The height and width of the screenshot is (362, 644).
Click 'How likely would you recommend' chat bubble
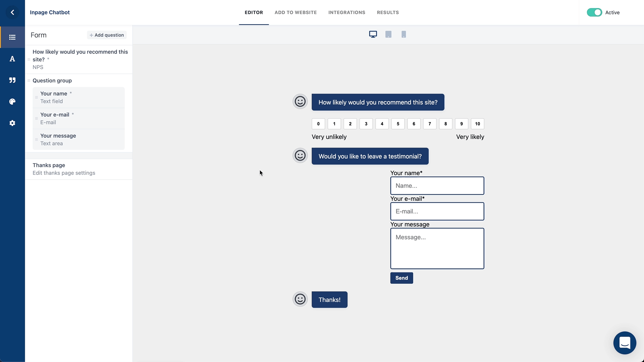point(378,102)
